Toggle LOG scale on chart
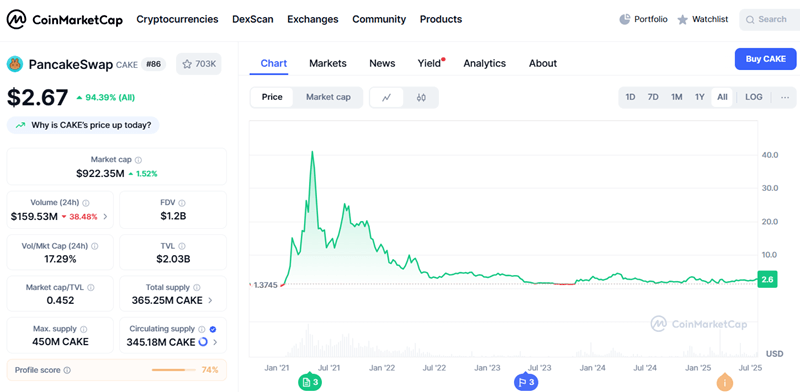 [x=754, y=97]
